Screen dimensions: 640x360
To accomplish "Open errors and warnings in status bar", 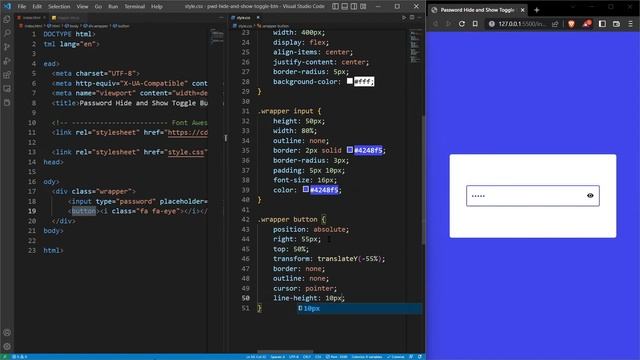I will pyautogui.click(x=20, y=357).
